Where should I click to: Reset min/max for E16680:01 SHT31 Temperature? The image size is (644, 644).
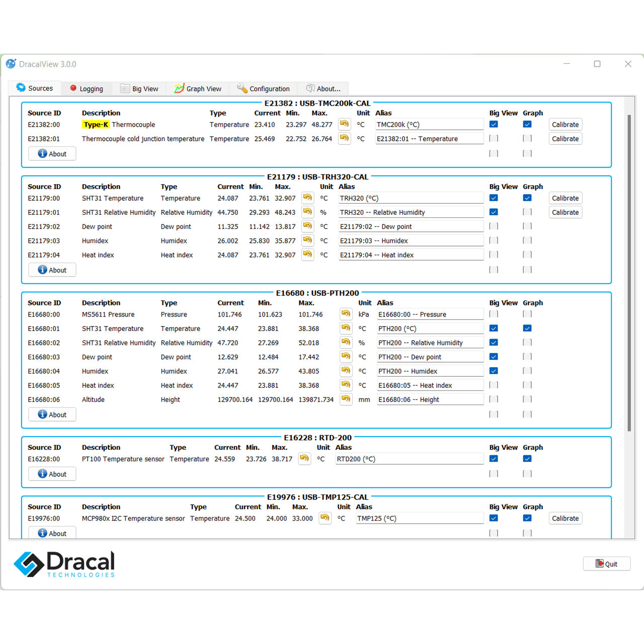click(x=346, y=328)
